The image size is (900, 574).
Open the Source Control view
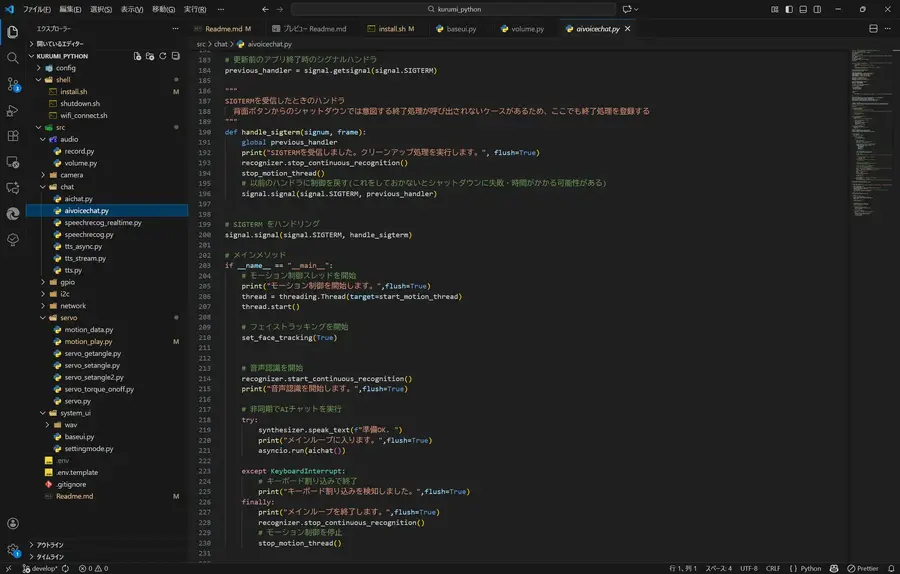(13, 84)
